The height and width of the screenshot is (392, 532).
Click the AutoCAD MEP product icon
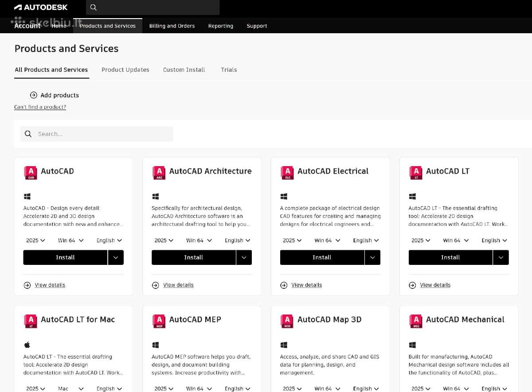point(159,321)
